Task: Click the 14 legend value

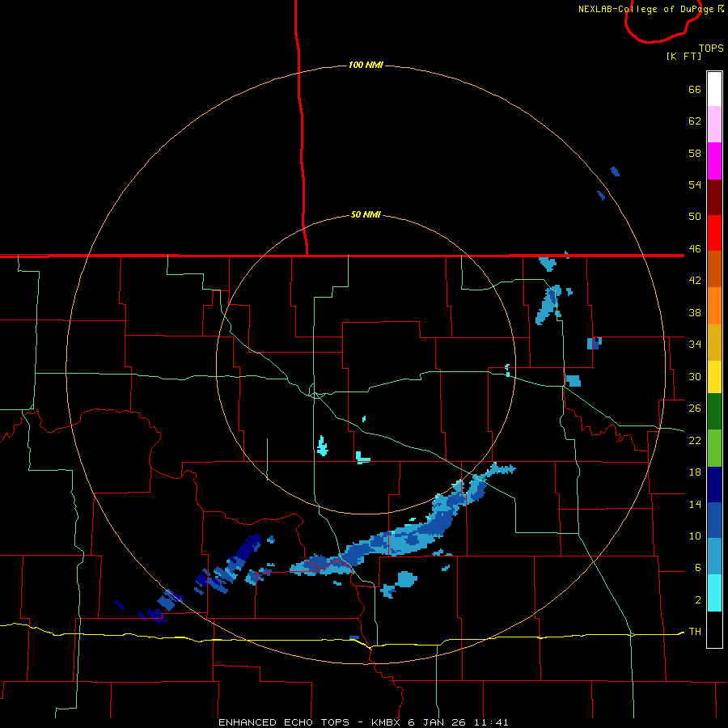Action: 695,504
